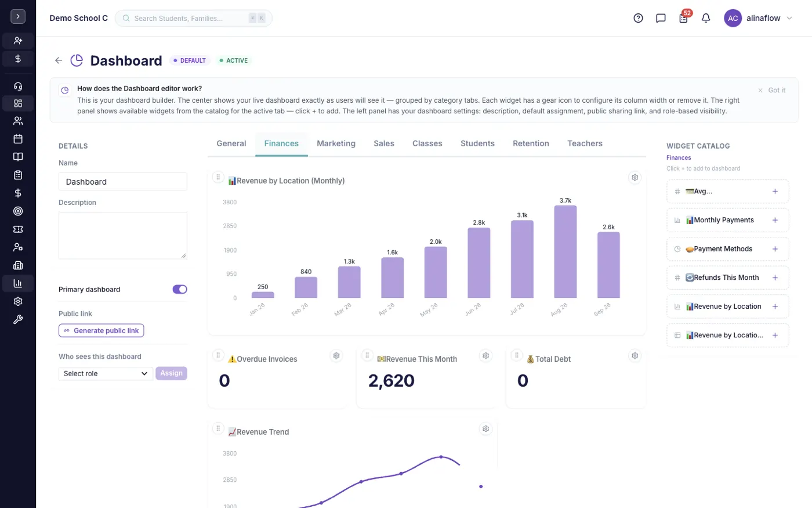Image resolution: width=812 pixels, height=508 pixels.
Task: Click the ACTIVE status badge
Action: (234, 60)
